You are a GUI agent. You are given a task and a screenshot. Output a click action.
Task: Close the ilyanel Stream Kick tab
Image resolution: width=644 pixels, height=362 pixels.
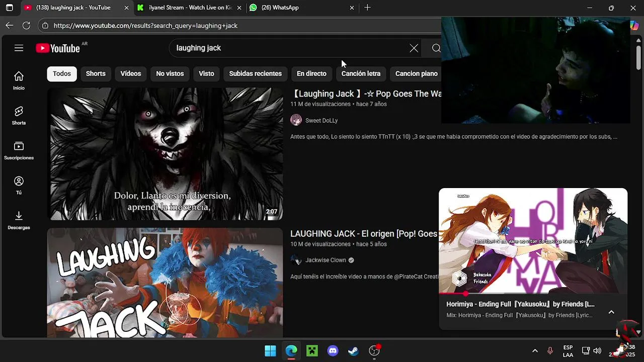click(x=239, y=8)
